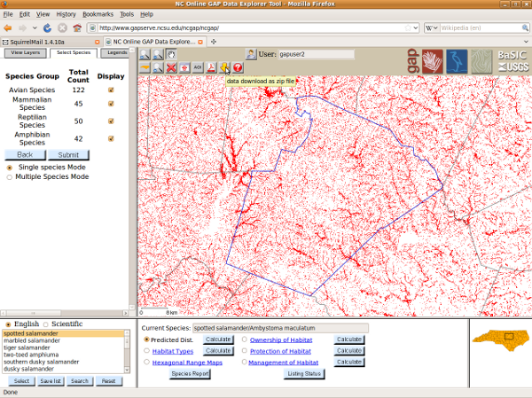Click the Wikipedia search magnifier icon

pos(525,27)
